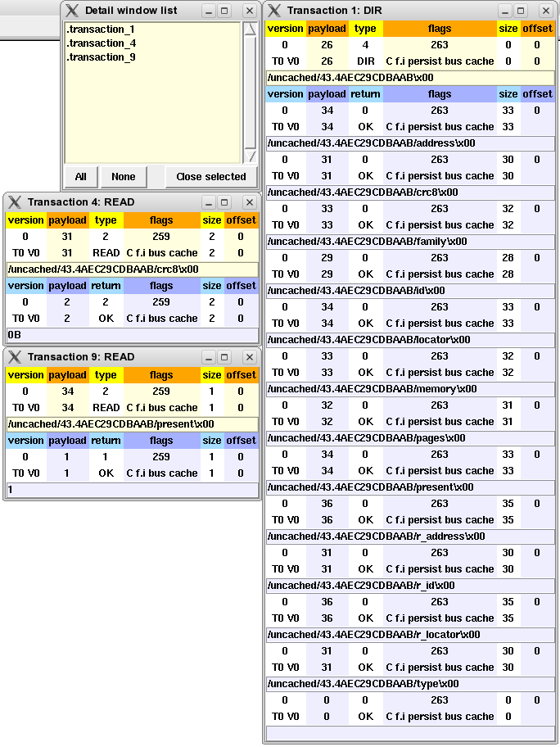Click the /uncached/43.4AEC29CDBAAB/r_address\x00 entry

click(x=410, y=536)
